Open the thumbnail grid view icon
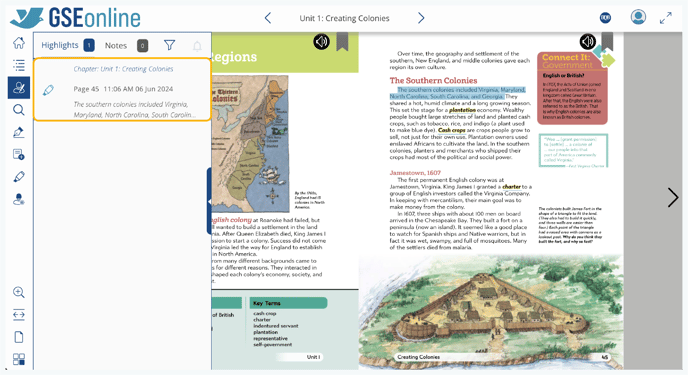688x375 pixels. 19,359
